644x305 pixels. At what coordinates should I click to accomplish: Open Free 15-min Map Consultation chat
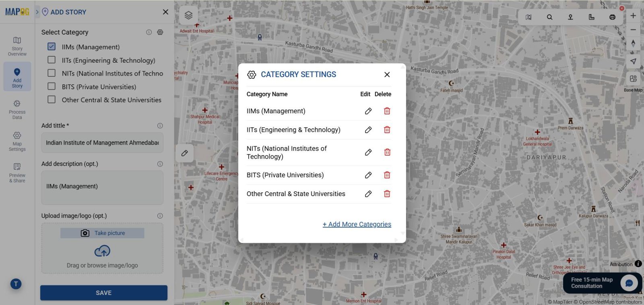point(603,283)
